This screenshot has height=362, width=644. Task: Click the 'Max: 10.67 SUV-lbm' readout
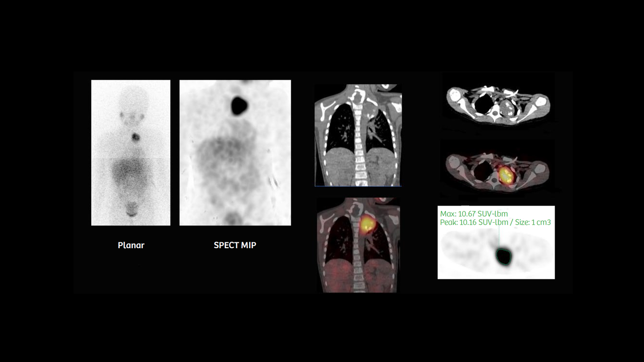coord(474,214)
